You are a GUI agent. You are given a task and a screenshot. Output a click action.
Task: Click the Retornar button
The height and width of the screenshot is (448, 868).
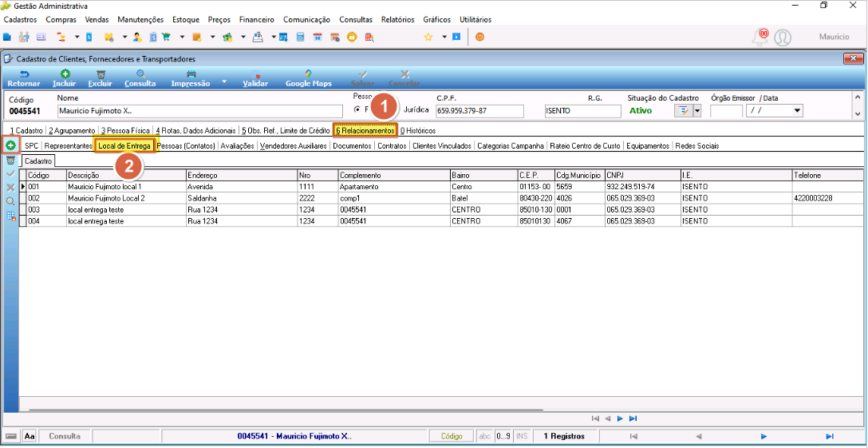[23, 78]
